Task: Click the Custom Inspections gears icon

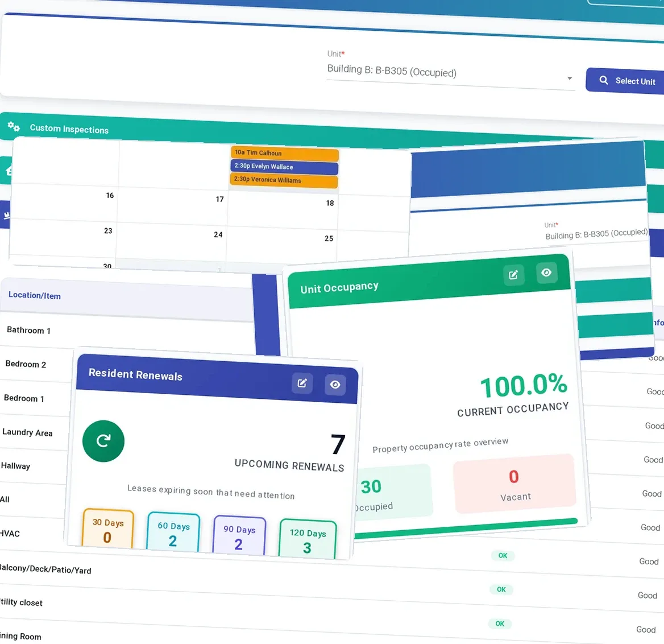Action: pyautogui.click(x=14, y=126)
